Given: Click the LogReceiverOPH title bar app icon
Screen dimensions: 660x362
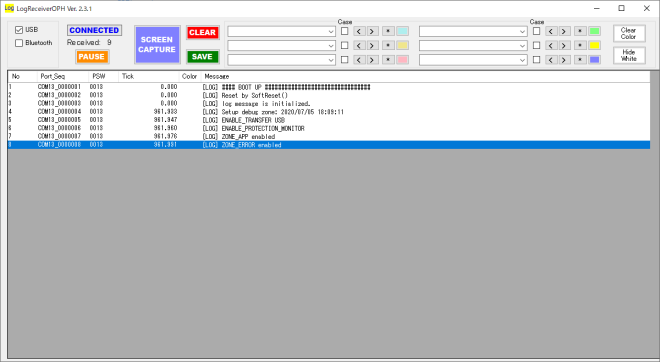Looking at the screenshot, I should (9, 8).
